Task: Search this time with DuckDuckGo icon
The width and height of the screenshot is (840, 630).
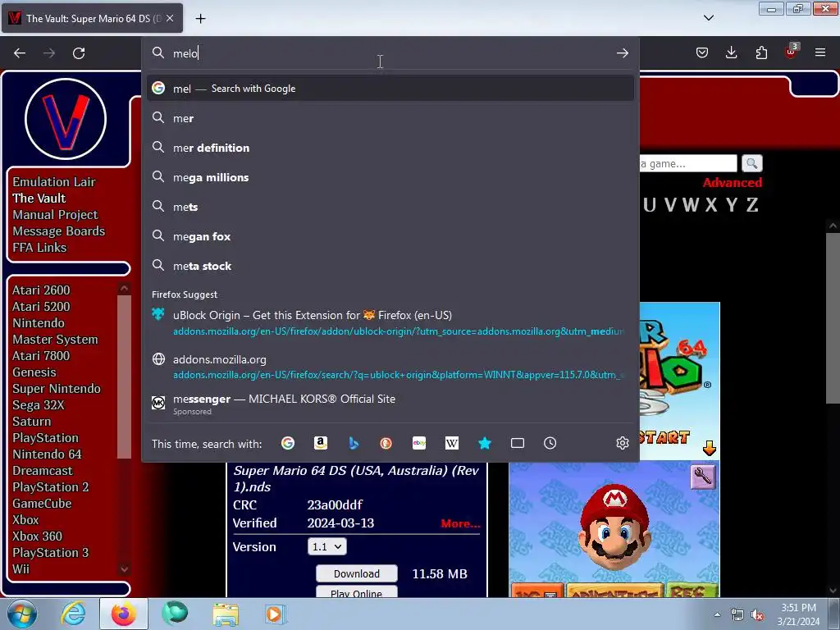Action: click(386, 443)
